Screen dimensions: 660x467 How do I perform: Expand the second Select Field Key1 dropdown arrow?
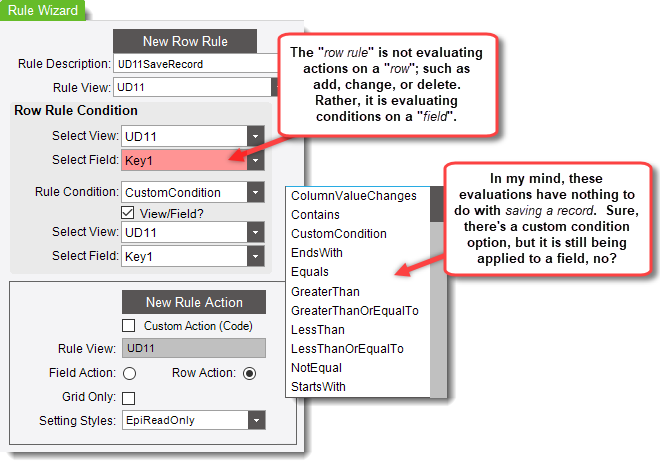[x=255, y=256]
